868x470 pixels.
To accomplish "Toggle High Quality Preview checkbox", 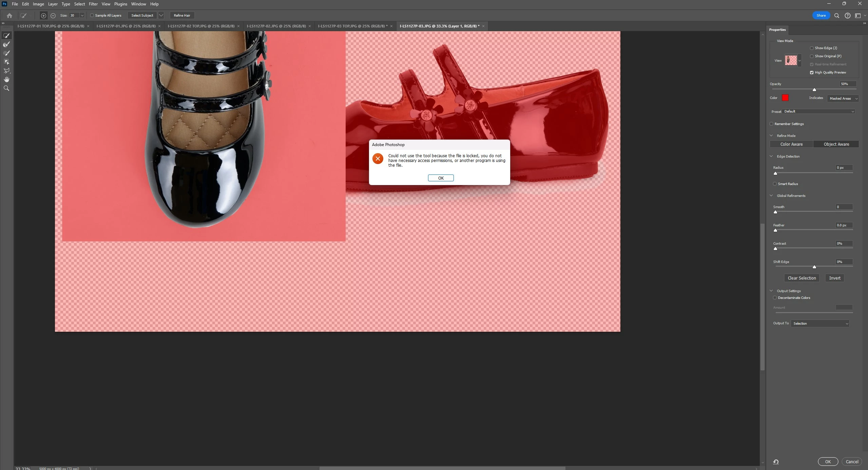I will coord(812,73).
